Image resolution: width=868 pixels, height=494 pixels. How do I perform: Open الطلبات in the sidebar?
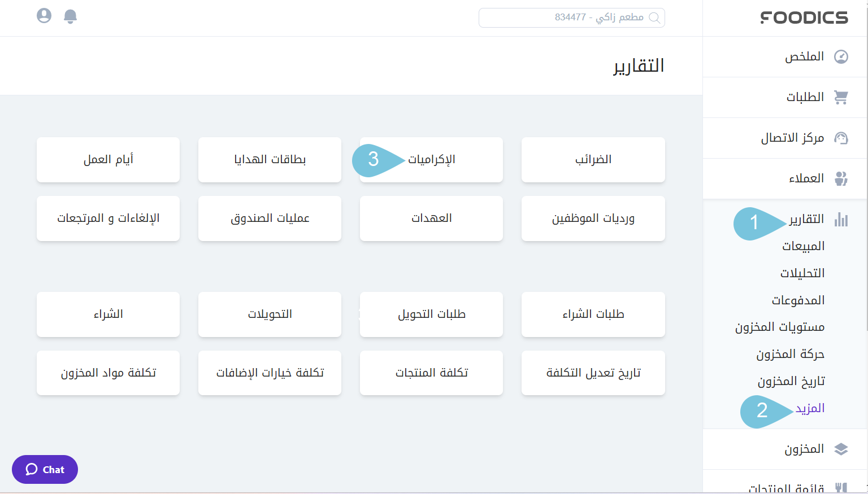point(785,97)
